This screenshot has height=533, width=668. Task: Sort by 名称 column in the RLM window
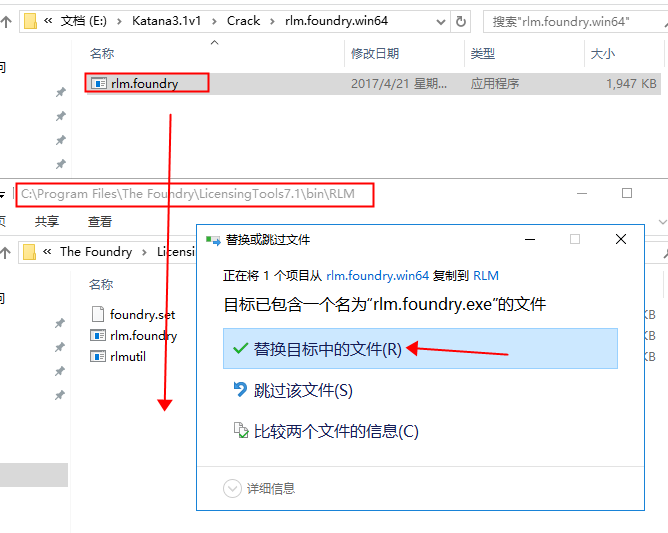pos(101,285)
